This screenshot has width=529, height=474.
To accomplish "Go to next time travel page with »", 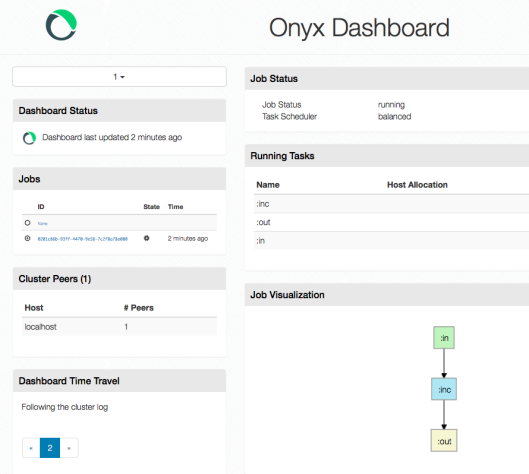I will click(69, 448).
